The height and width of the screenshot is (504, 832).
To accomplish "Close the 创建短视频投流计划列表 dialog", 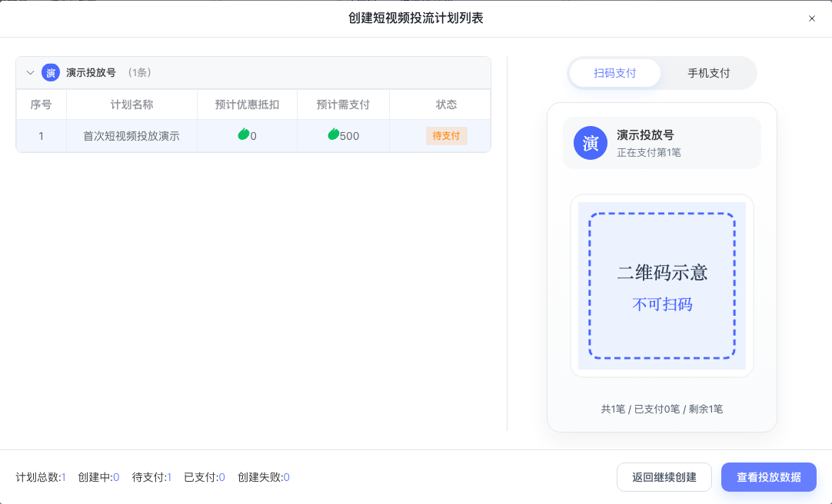I will (811, 18).
